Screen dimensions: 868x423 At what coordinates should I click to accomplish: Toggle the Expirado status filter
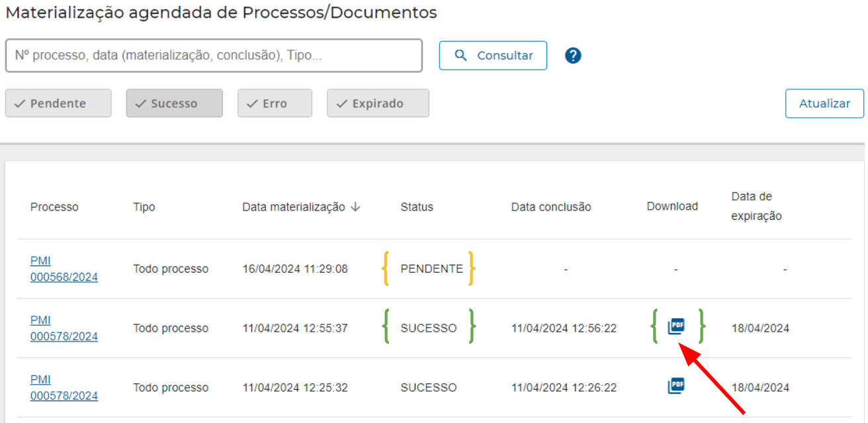pyautogui.click(x=378, y=103)
